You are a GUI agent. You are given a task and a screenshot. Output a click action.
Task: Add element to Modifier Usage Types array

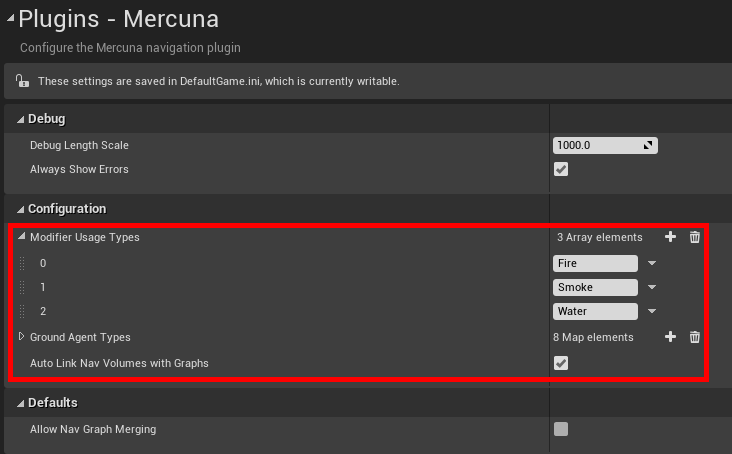pyautogui.click(x=670, y=237)
